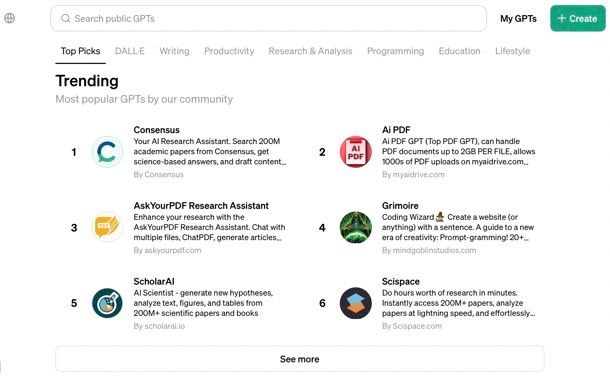This screenshot has width=610, height=381.
Task: Open the Ai PDF GPT title
Action: [x=396, y=130]
